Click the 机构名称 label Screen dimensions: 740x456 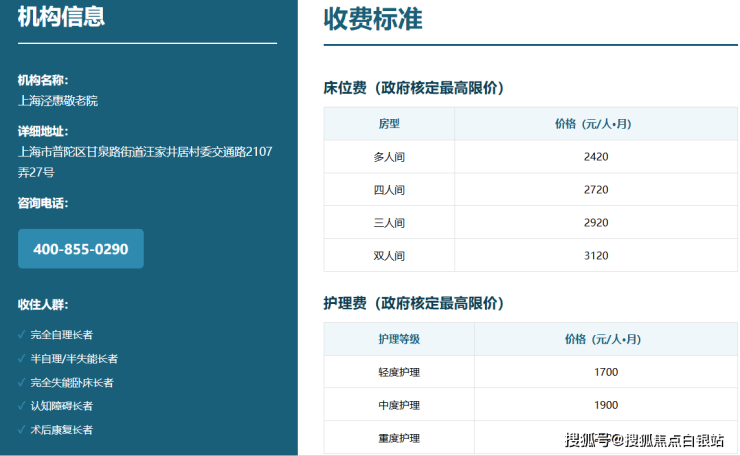tap(43, 80)
